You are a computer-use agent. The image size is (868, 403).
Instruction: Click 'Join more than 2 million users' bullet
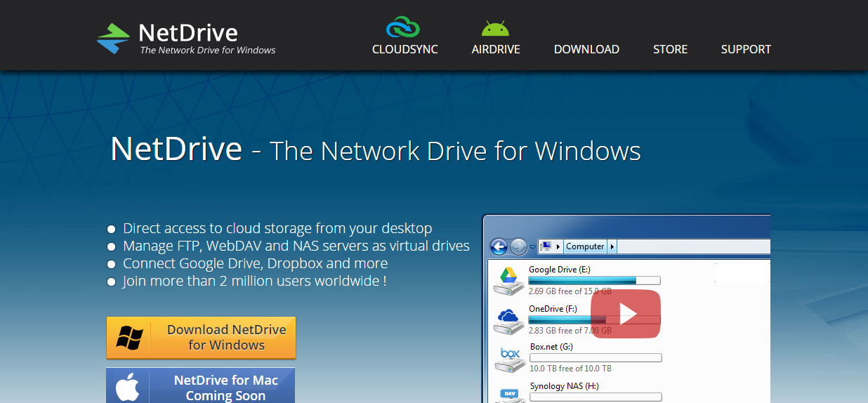point(254,281)
